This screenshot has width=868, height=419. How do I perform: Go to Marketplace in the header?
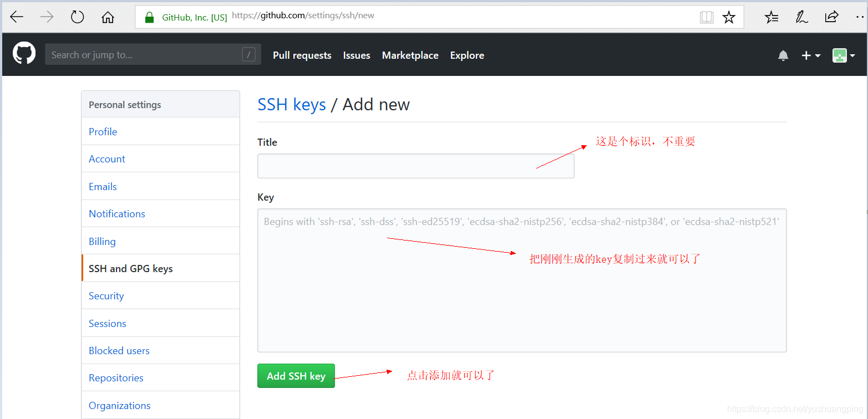tap(410, 55)
